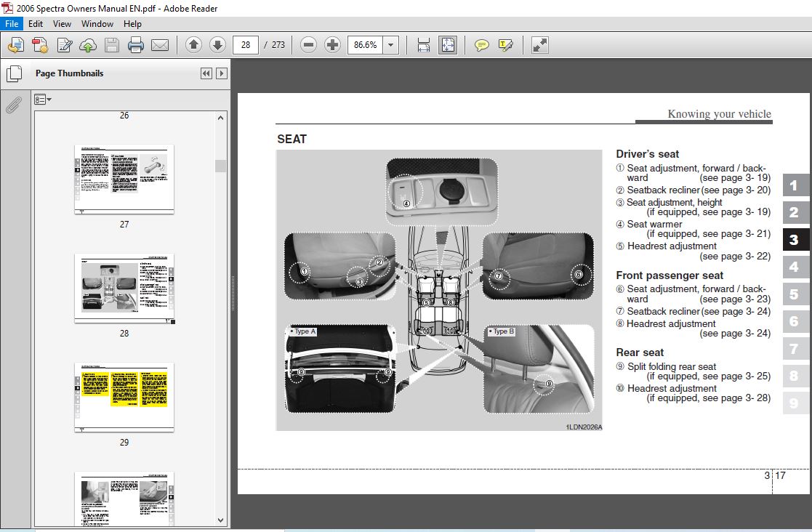The image size is (812, 532).
Task: Toggle fit one full page view
Action: point(448,45)
